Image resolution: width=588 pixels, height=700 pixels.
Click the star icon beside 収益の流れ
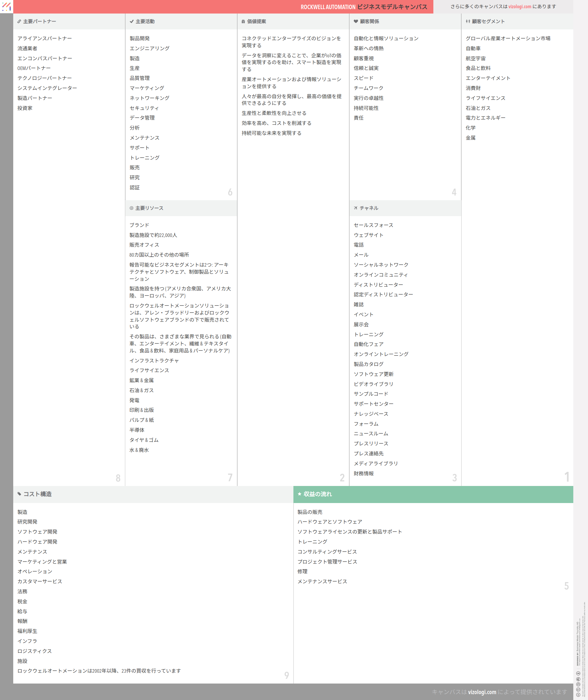(x=299, y=494)
